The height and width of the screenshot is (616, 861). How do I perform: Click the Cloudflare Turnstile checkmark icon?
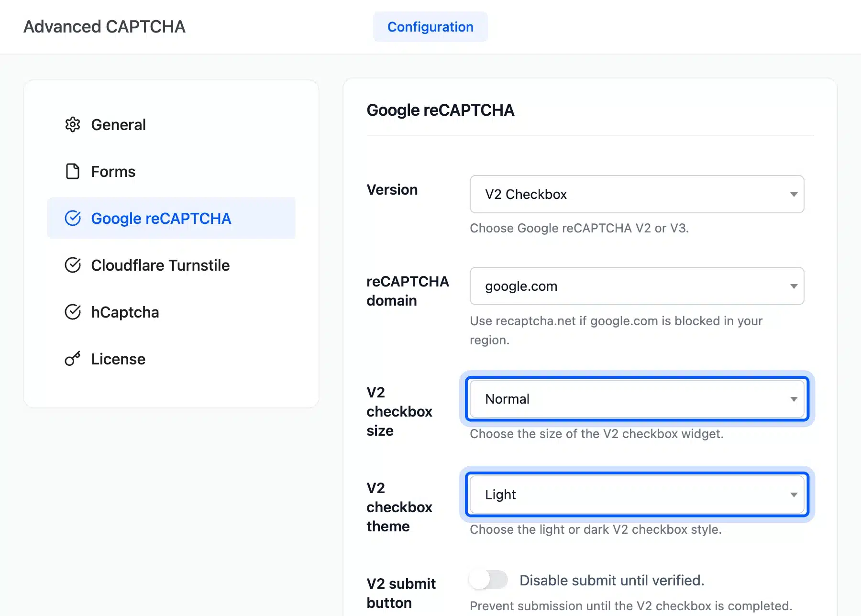[73, 265]
